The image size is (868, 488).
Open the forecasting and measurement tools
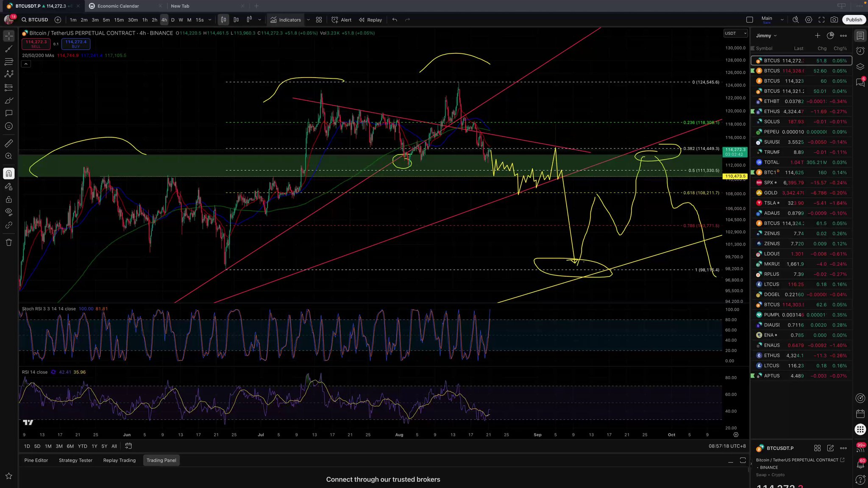click(x=9, y=88)
